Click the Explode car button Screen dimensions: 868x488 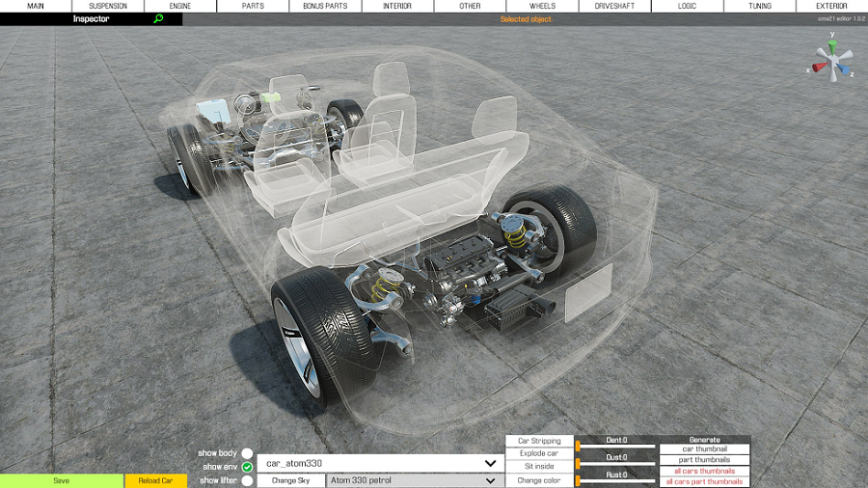tap(539, 453)
